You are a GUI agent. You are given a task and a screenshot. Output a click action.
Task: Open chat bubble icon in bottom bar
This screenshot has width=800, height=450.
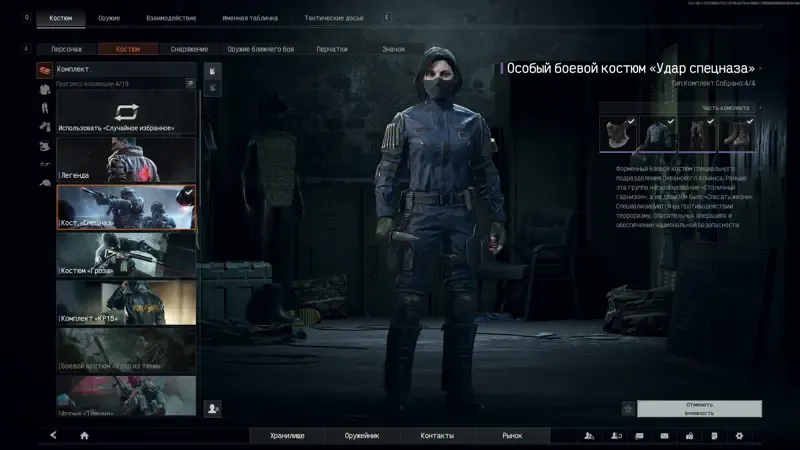pos(639,436)
